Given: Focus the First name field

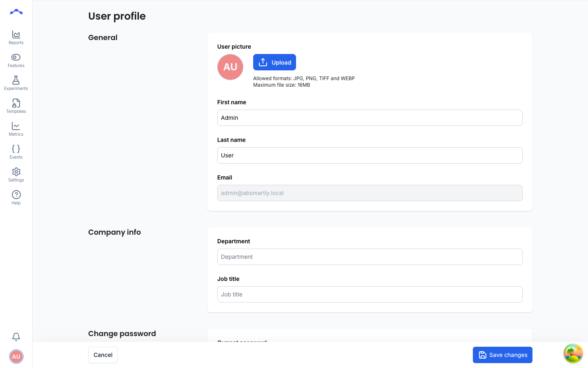Looking at the screenshot, I should pos(370,118).
